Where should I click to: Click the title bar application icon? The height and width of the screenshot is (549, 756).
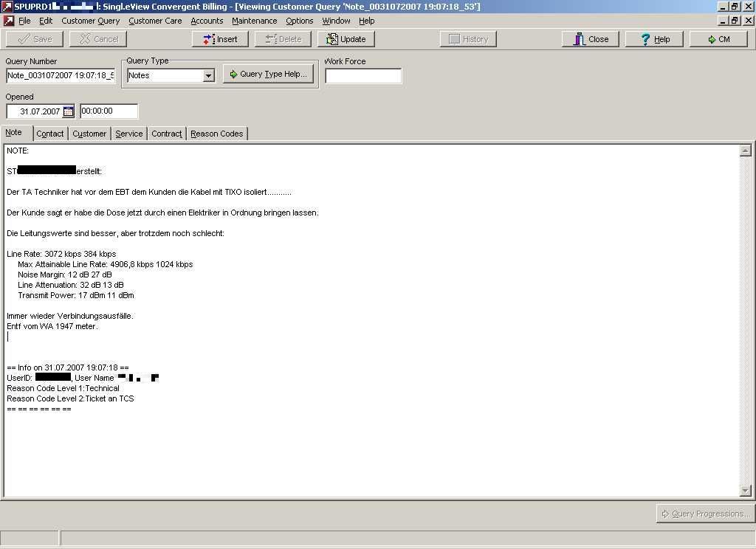pos(7,6)
